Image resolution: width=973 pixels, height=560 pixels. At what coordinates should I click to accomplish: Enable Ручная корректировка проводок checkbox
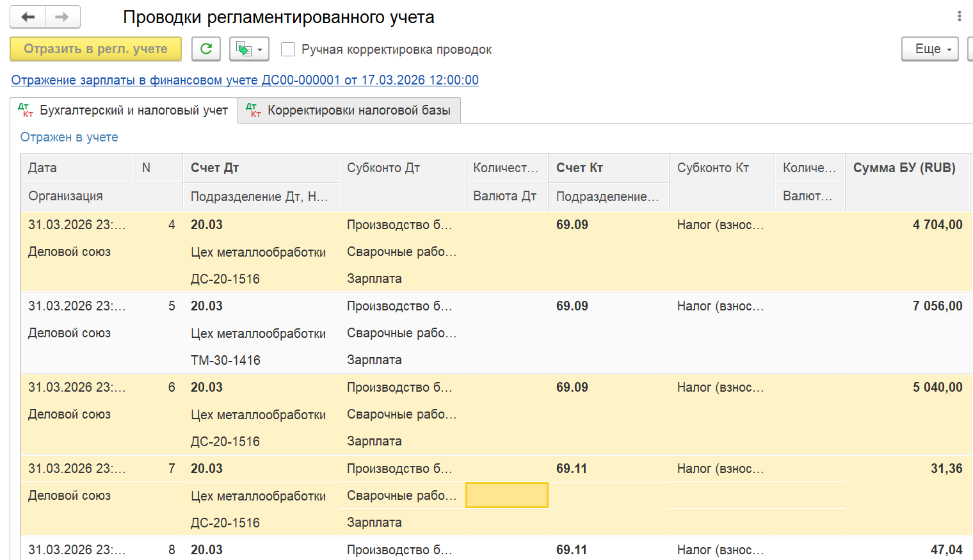(x=288, y=49)
